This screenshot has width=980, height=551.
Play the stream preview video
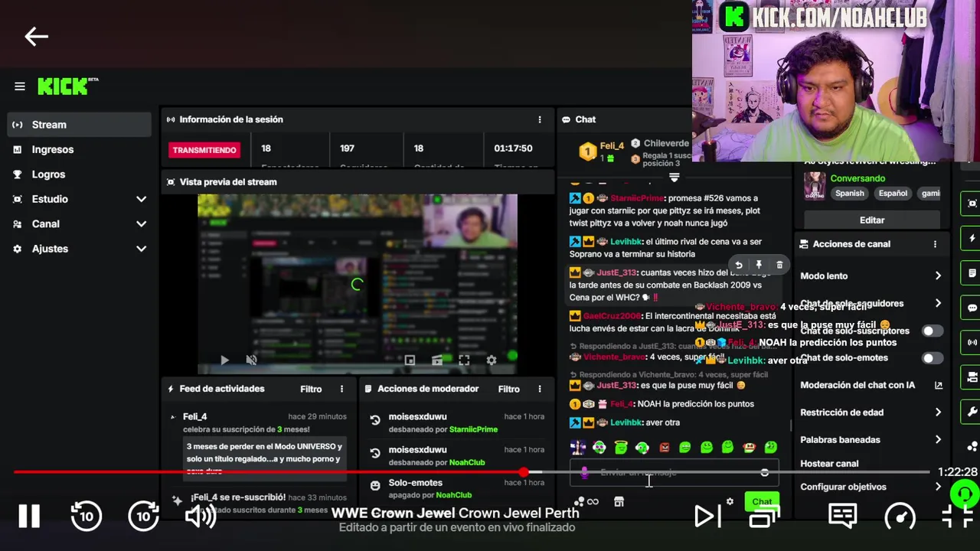[x=224, y=360]
